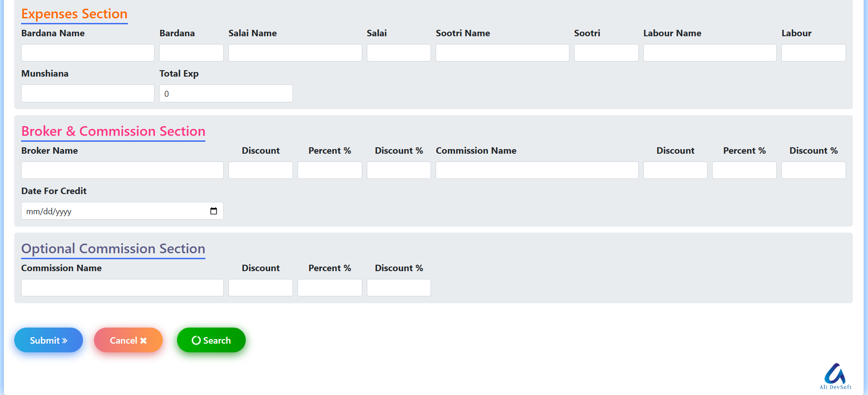Click the Broker & Commission Section heading
Screen dimensions: 868x395
click(x=113, y=131)
